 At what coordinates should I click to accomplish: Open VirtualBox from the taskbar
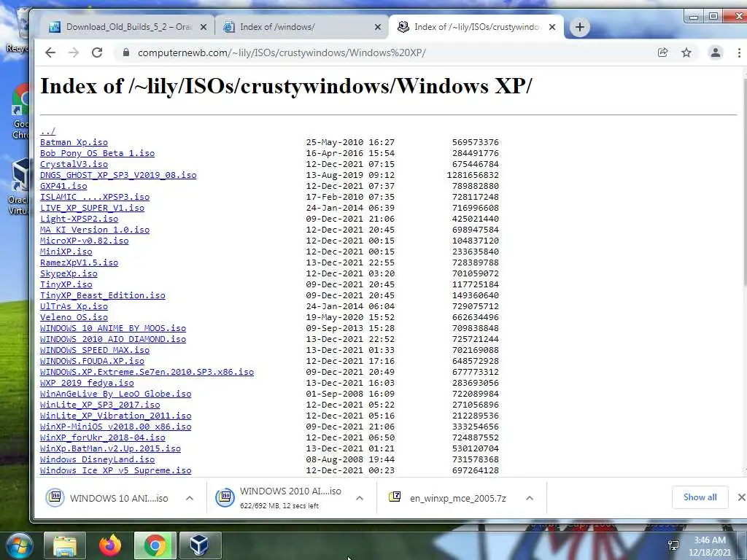(x=201, y=545)
